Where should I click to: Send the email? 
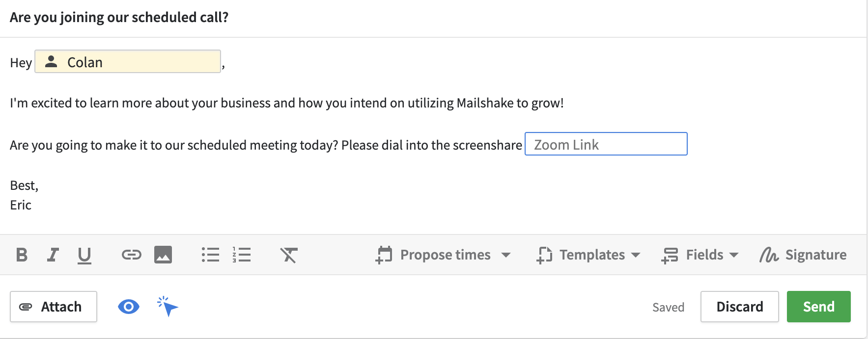[818, 307]
